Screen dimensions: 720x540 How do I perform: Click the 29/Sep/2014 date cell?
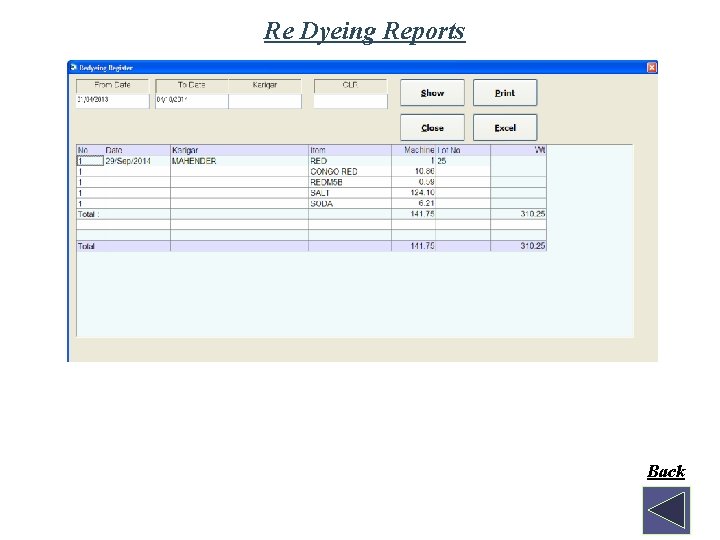coord(137,161)
